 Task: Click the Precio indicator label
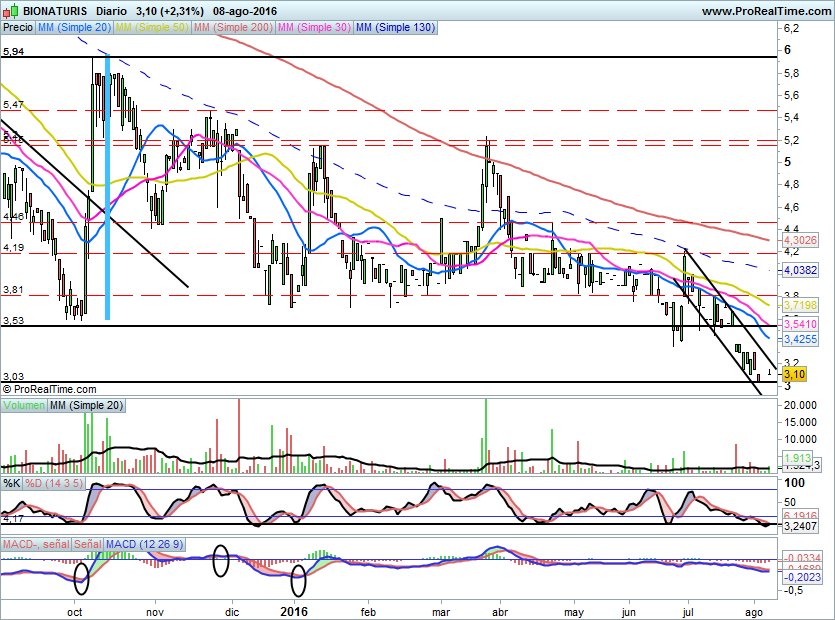18,27
